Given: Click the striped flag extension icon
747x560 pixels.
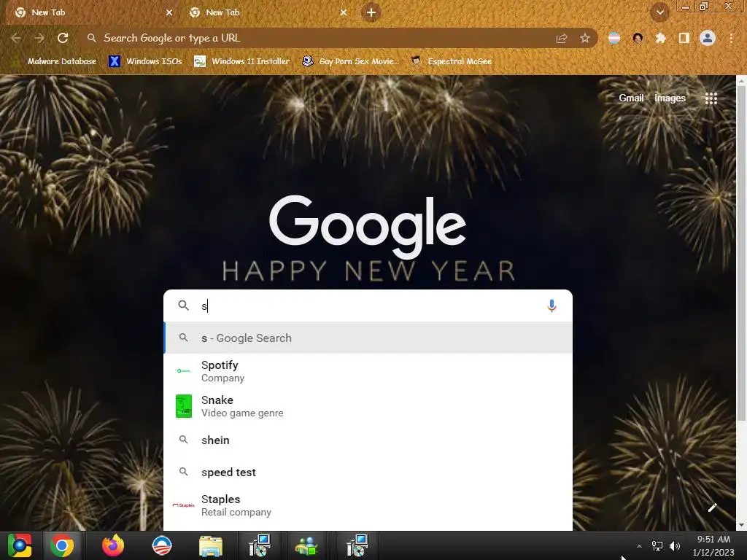Looking at the screenshot, I should tap(614, 38).
